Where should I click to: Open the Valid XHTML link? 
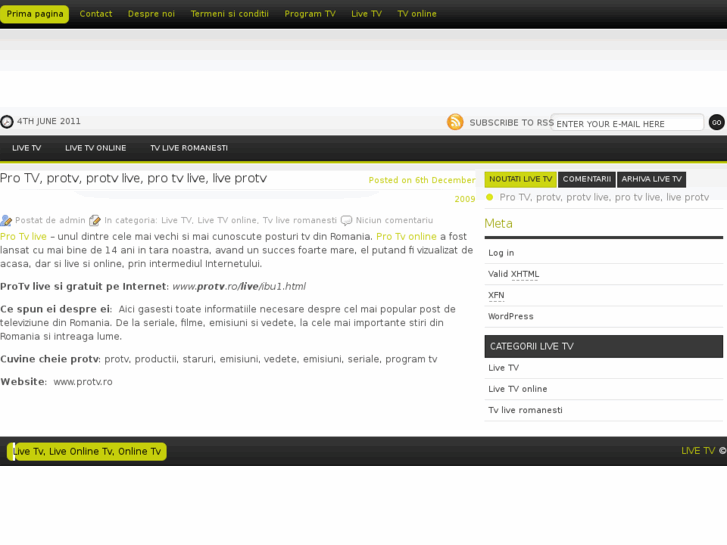coord(513,274)
